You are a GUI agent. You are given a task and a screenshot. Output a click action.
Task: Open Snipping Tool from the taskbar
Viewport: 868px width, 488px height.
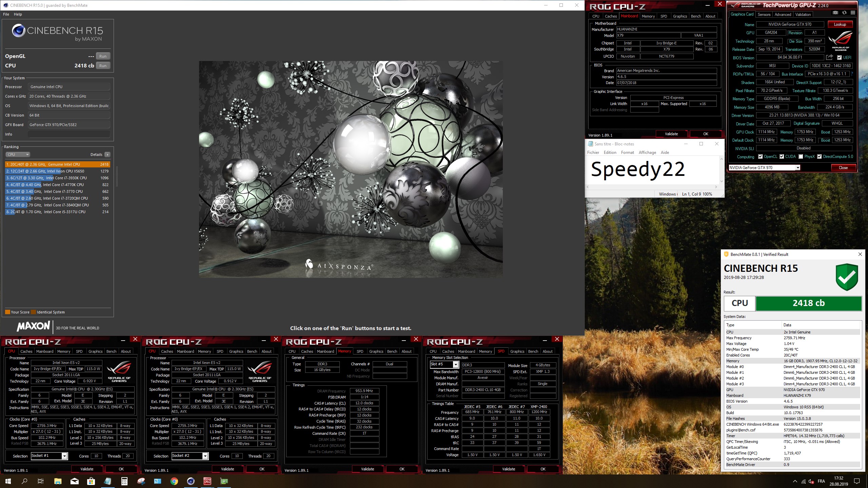pyautogui.click(x=141, y=481)
